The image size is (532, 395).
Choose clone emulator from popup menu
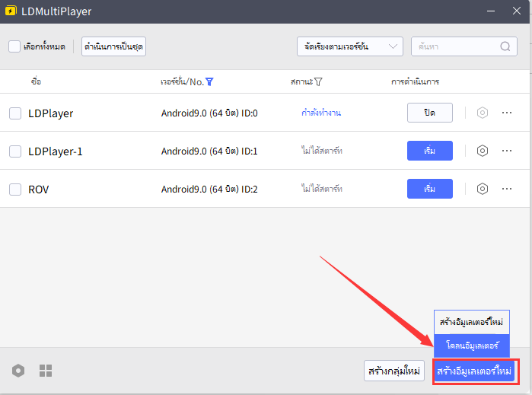472,346
